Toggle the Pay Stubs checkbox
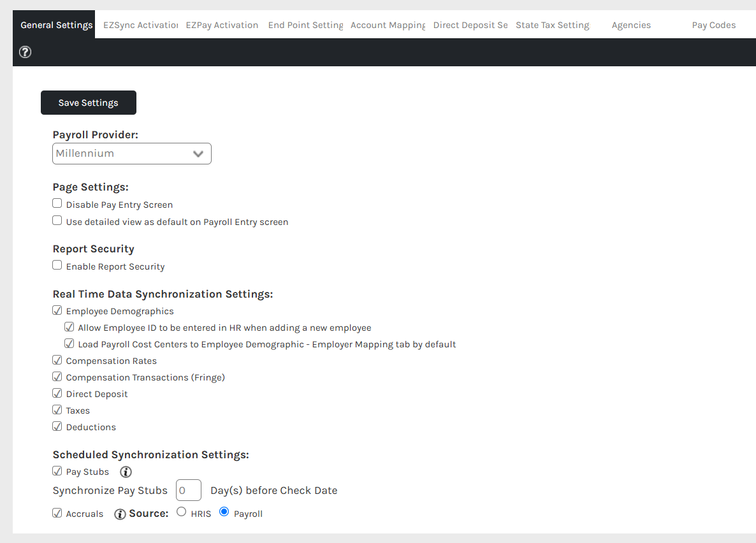756x543 pixels. click(x=57, y=471)
